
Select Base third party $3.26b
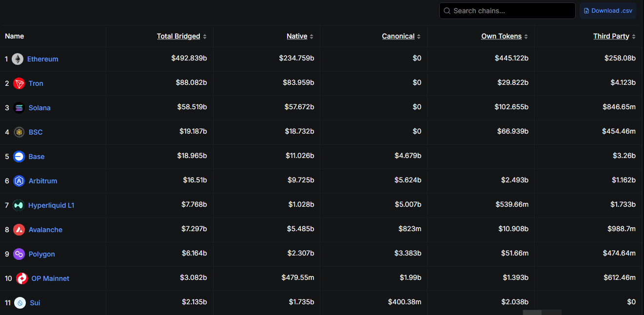[x=624, y=156]
